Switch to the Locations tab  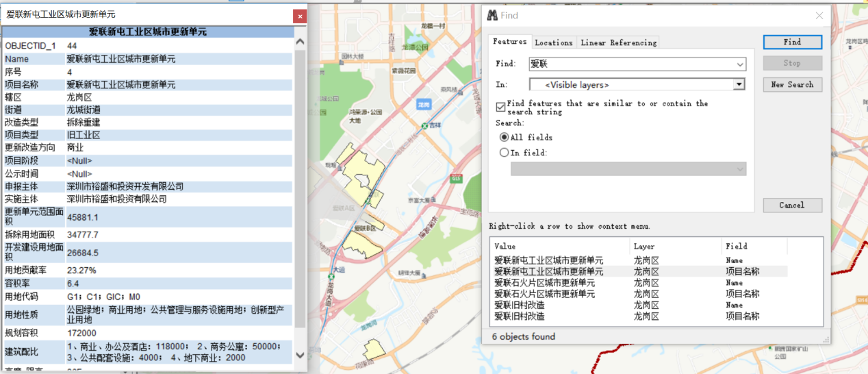pyautogui.click(x=553, y=42)
